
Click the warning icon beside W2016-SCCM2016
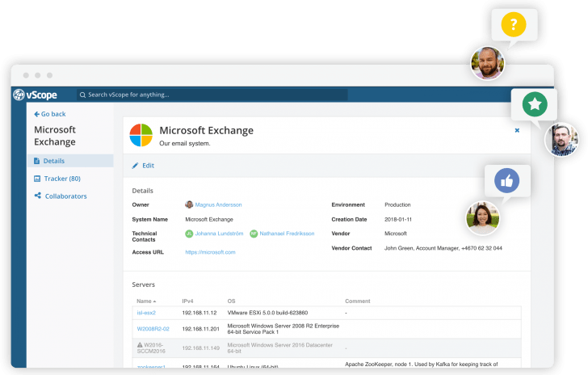pyautogui.click(x=140, y=344)
